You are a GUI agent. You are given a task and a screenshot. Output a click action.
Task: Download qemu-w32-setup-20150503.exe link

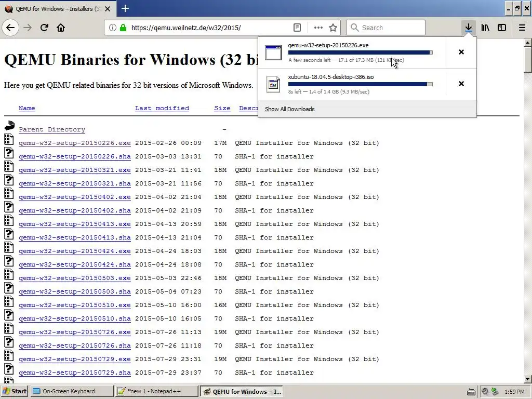tap(75, 278)
